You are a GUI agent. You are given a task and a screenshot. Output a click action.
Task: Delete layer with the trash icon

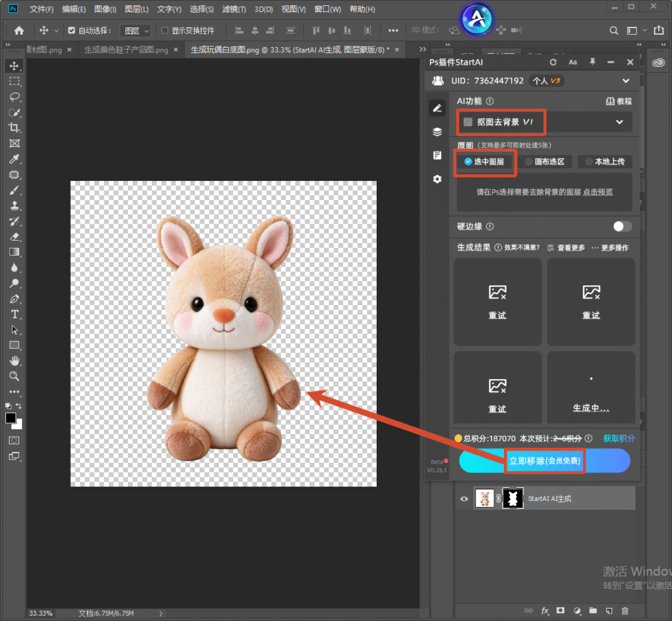click(x=625, y=611)
